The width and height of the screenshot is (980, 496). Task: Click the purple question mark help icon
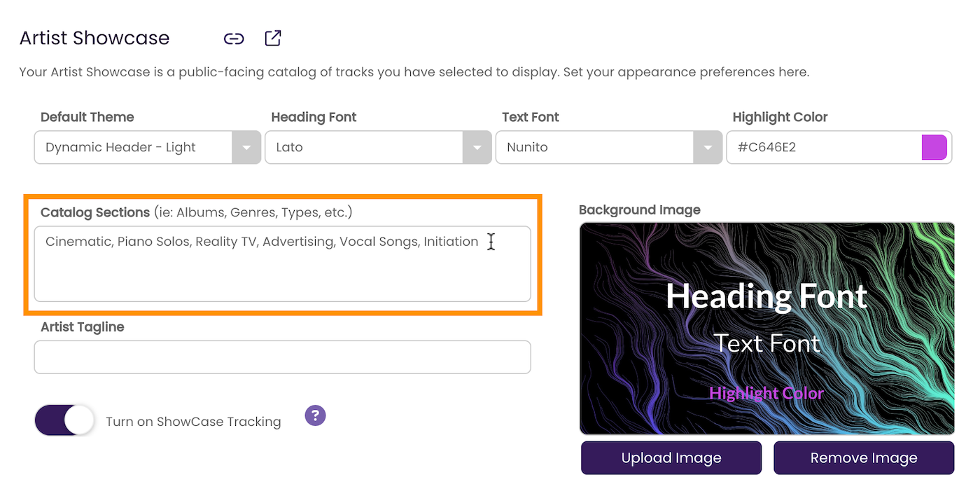[x=316, y=415]
